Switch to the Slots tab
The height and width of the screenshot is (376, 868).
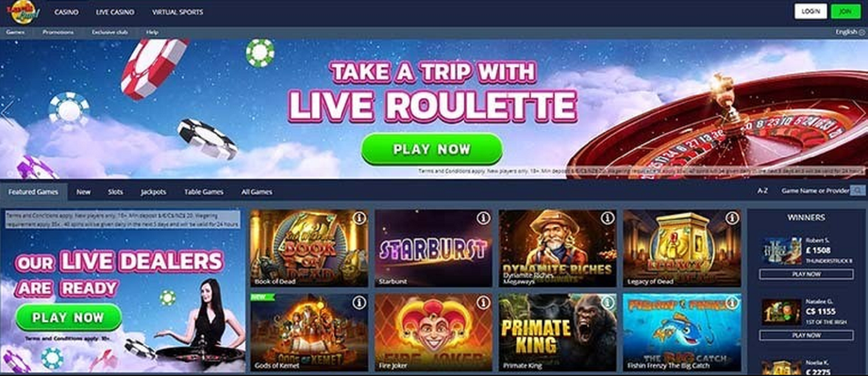[116, 192]
